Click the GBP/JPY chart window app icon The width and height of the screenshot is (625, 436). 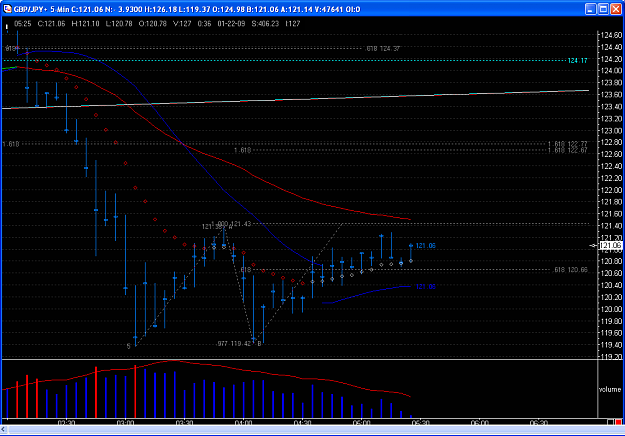click(x=7, y=9)
